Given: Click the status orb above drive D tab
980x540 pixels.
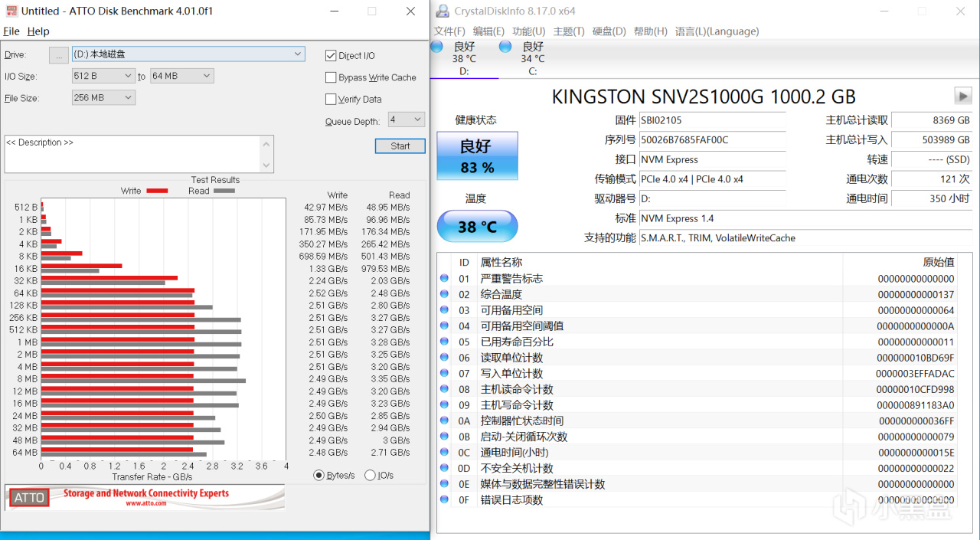Looking at the screenshot, I should coord(437,47).
